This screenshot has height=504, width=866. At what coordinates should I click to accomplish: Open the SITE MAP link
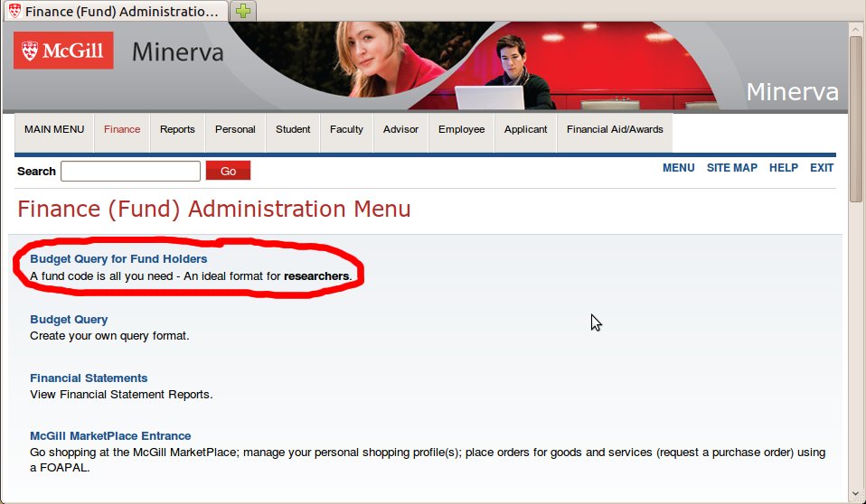click(x=732, y=168)
